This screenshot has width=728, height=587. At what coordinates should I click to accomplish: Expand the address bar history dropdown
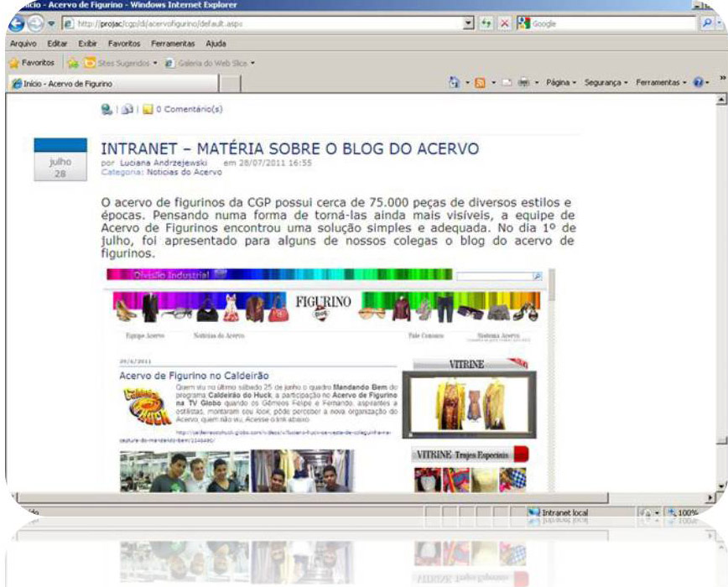(468, 23)
